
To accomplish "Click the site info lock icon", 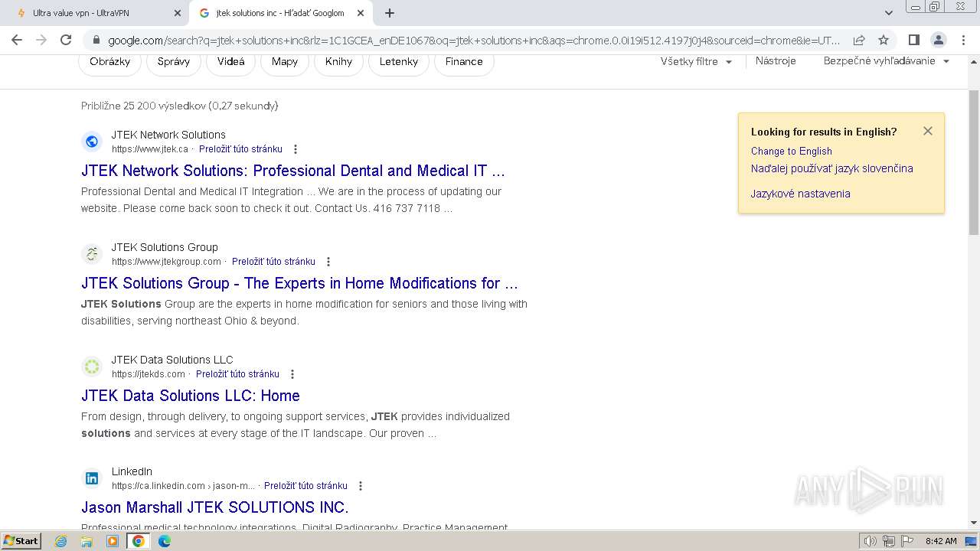I will [95, 40].
